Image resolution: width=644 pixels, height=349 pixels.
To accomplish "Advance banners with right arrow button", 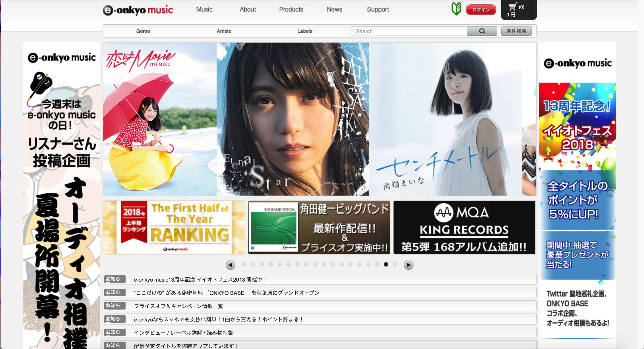I will coord(408,265).
